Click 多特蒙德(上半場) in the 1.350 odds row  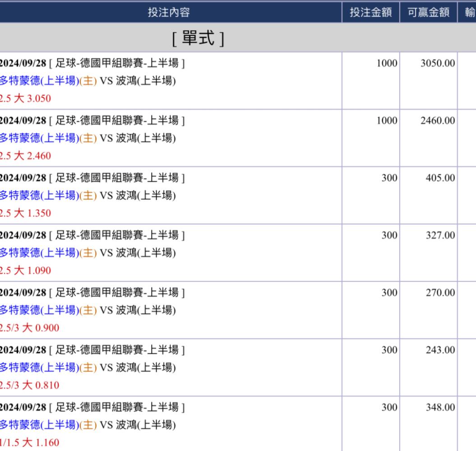(39, 195)
